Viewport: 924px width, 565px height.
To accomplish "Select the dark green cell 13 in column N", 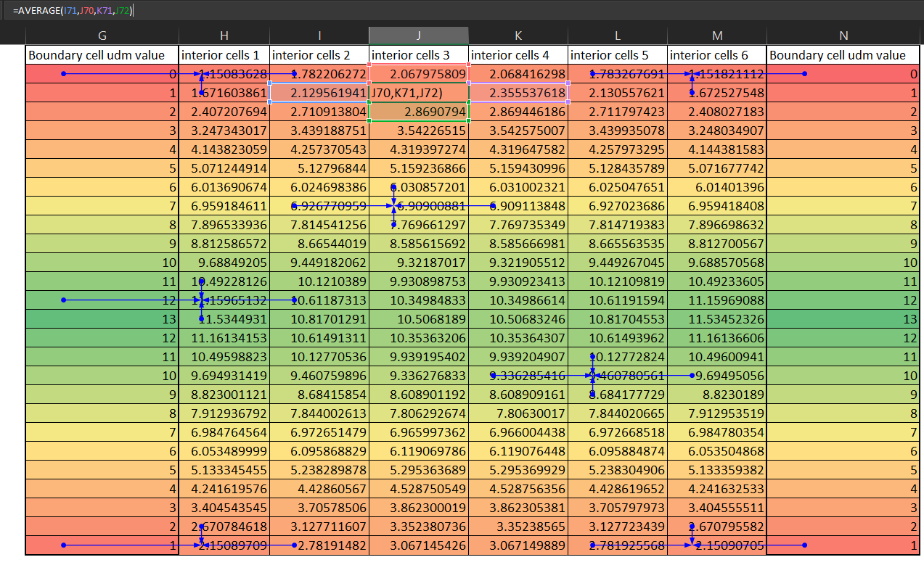I will click(x=842, y=319).
